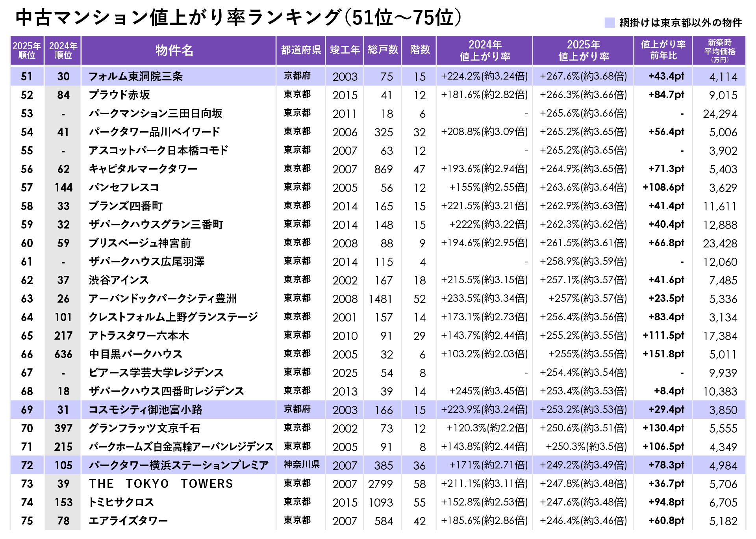Click the コスモシティ御池富小路 highlighted row

click(x=146, y=410)
